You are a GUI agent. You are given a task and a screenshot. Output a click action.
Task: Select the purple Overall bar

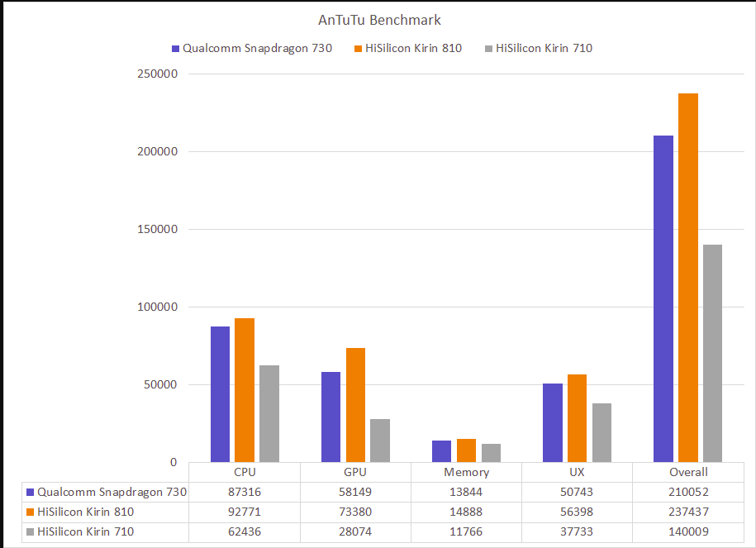tap(663, 299)
